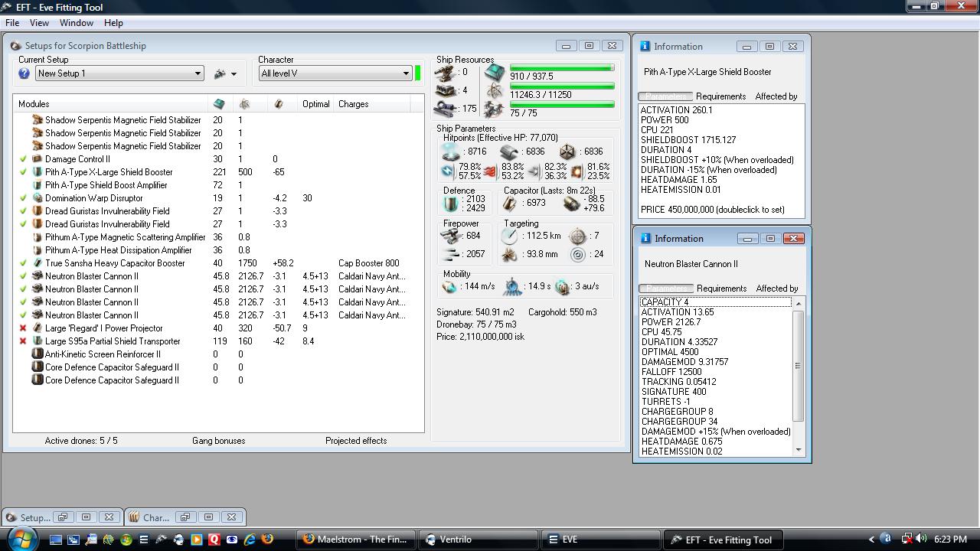
Task: Click the blue help icon beside Current Setup
Action: tap(24, 73)
